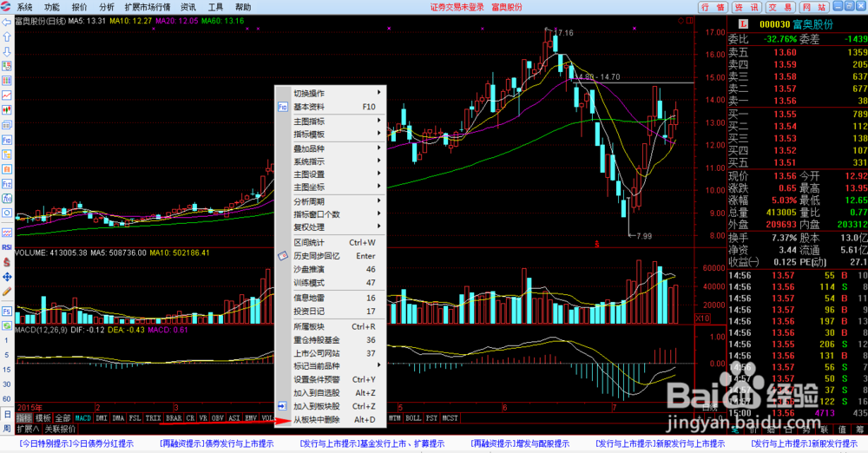
Task: Select the 5-minute period option
Action: pos(7,355)
